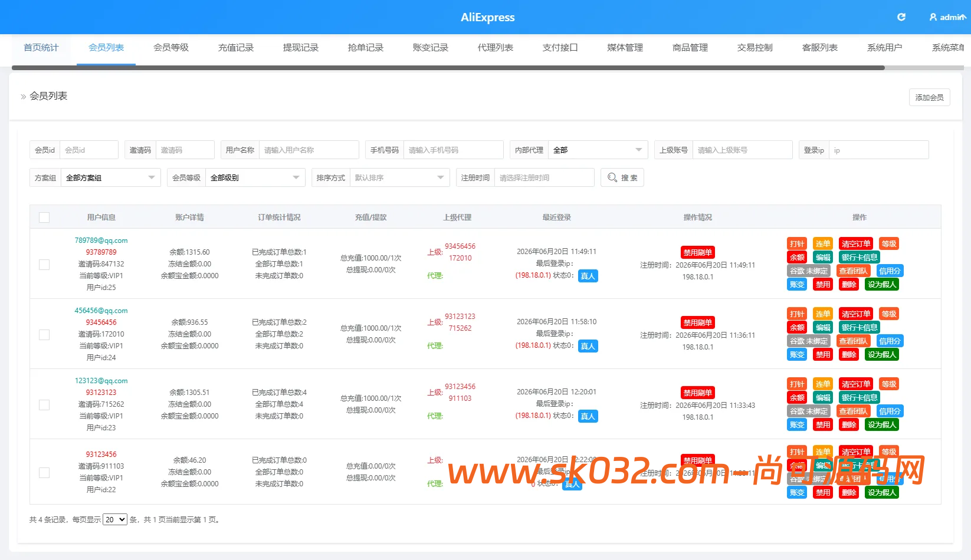971x560 pixels.
Task: Click 清空订单 for user 789789@qq.com
Action: click(856, 244)
